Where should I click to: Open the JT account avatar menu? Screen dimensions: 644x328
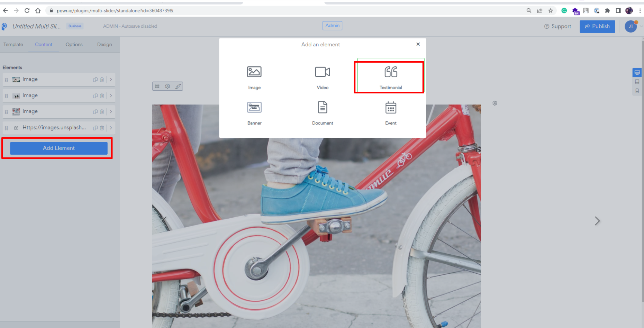(631, 26)
